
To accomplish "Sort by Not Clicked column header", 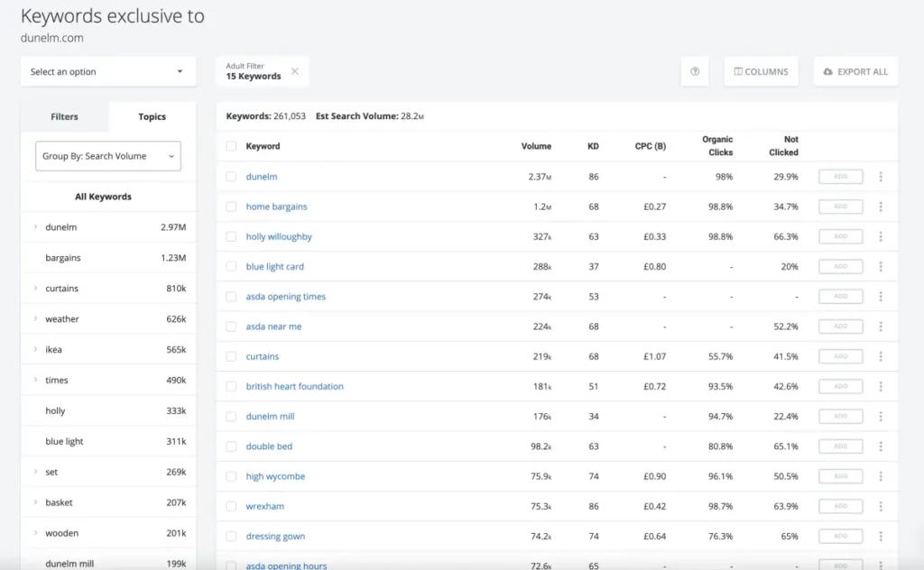I will tap(783, 146).
